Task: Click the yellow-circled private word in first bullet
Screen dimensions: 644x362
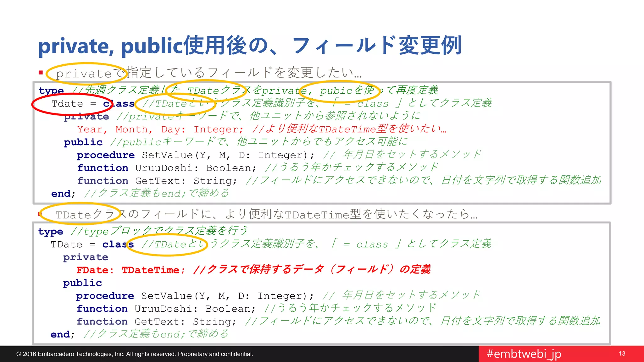Action: [x=84, y=74]
